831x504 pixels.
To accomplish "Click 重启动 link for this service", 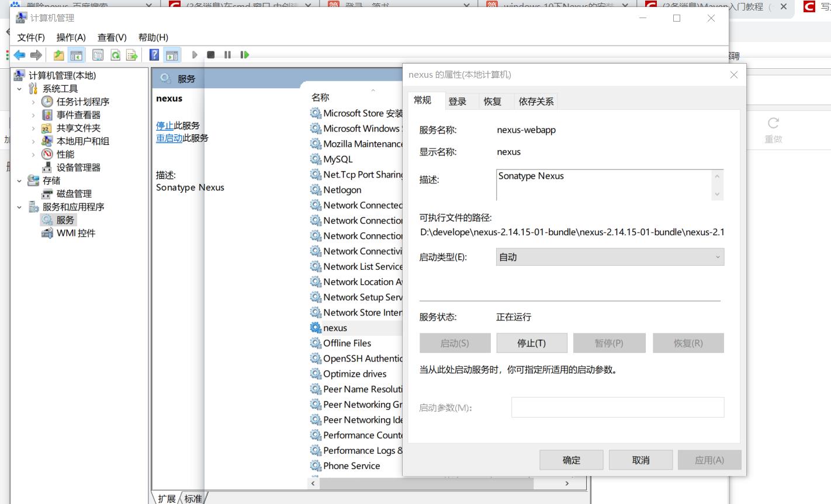I will tap(169, 138).
